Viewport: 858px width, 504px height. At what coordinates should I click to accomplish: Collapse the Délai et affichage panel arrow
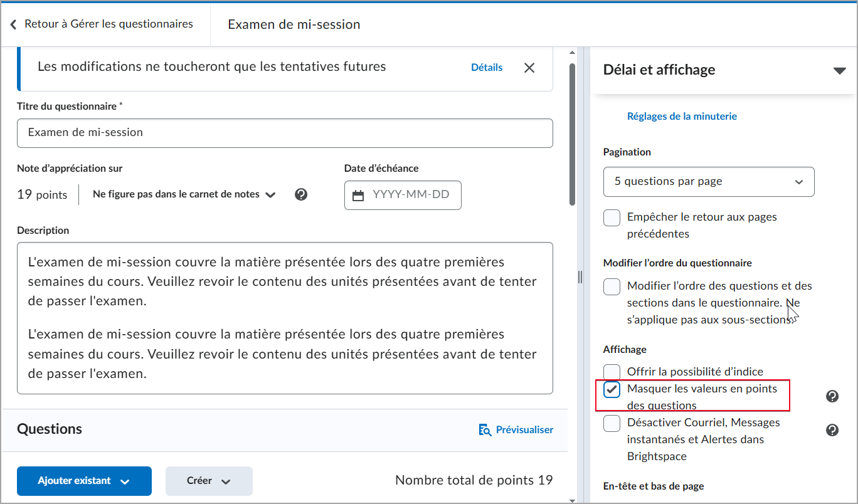click(x=839, y=71)
